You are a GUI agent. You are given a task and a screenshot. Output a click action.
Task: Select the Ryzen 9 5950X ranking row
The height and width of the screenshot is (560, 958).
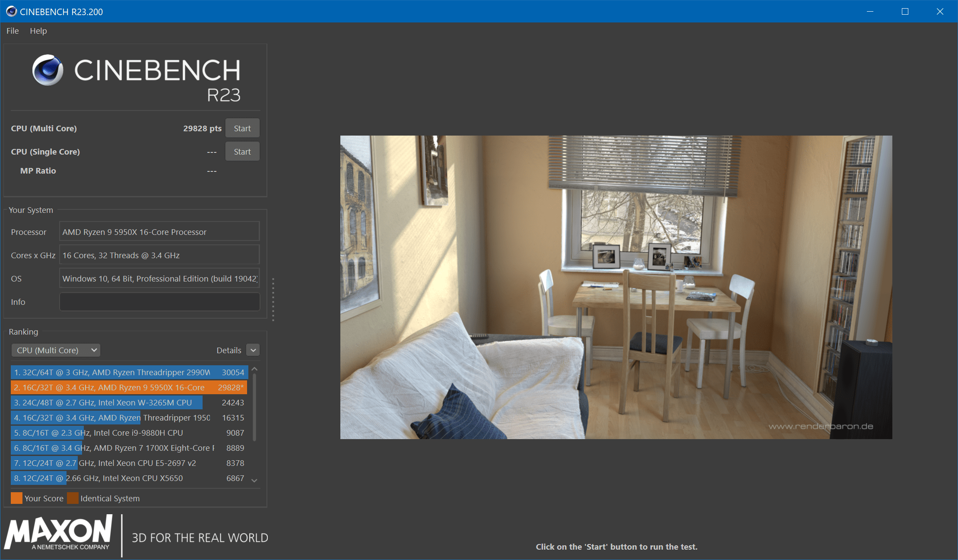click(x=129, y=387)
